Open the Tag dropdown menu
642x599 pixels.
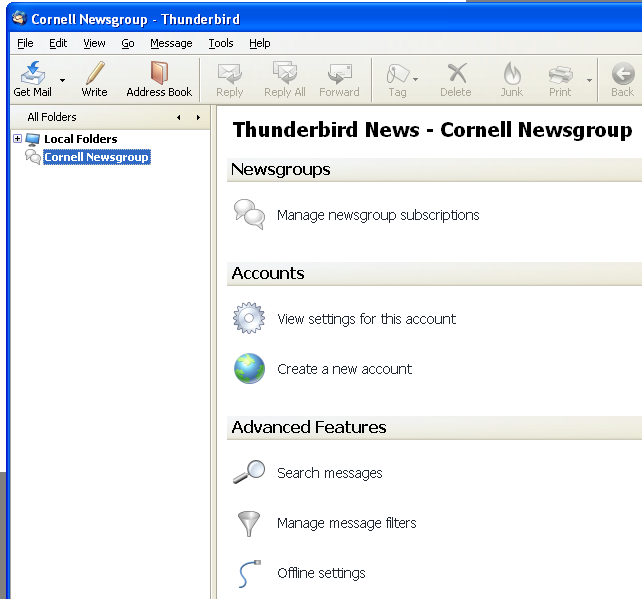415,79
